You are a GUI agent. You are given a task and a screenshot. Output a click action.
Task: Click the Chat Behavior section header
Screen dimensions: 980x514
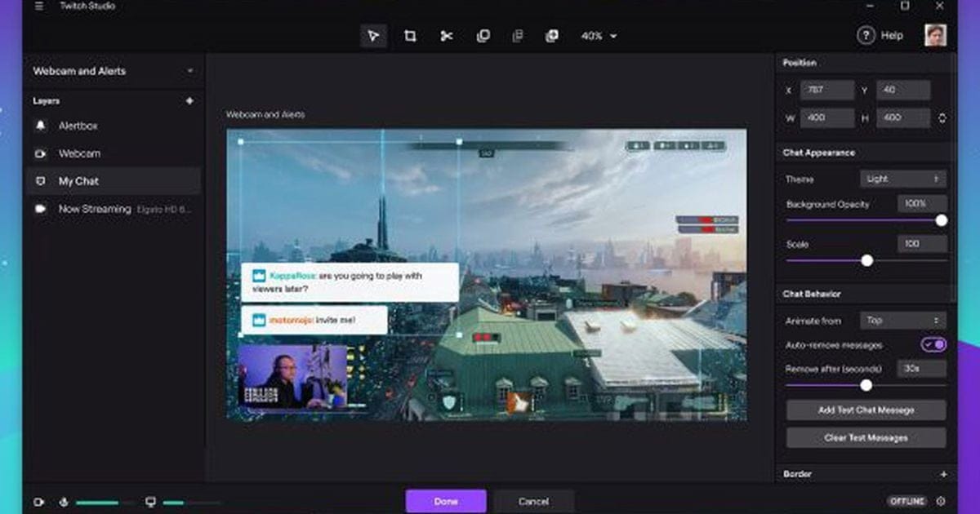click(812, 294)
